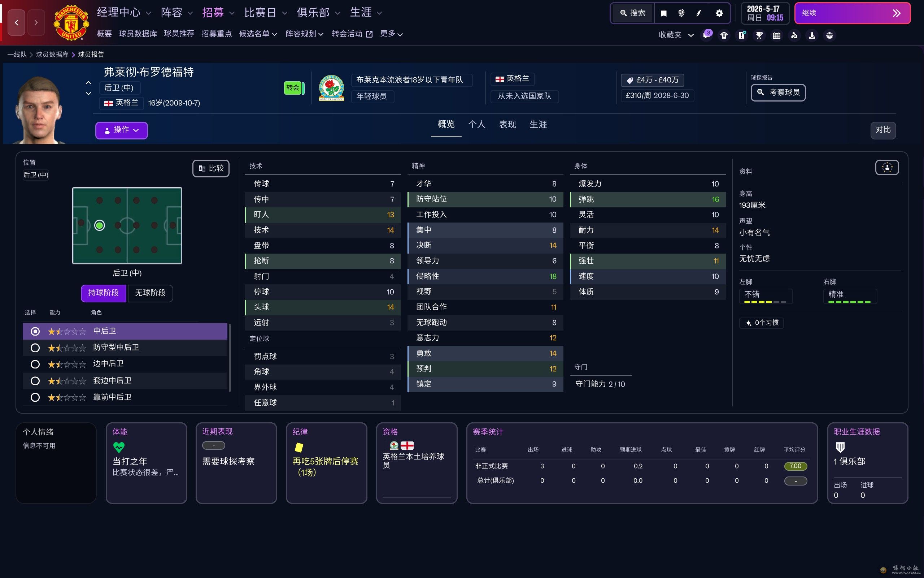This screenshot has width=924, height=578.
Task: Open settings gear icon
Action: [719, 13]
